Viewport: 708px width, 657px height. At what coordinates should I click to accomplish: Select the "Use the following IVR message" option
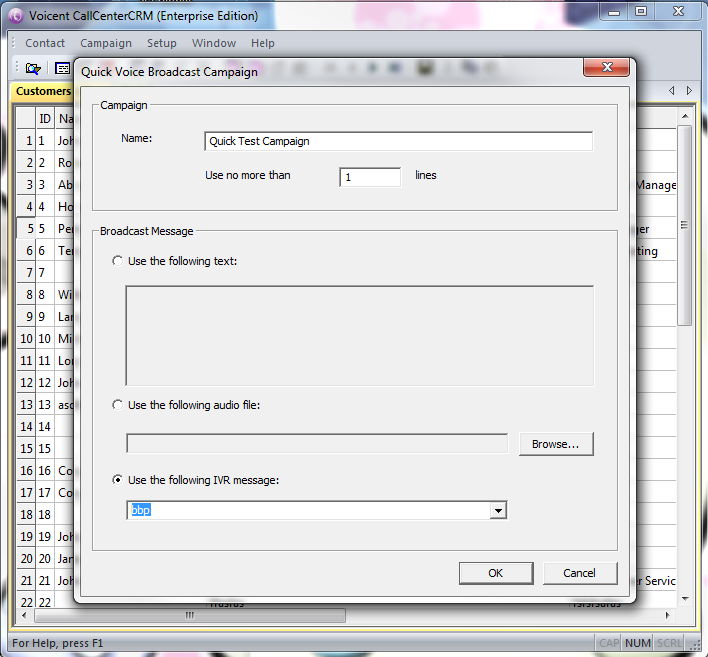[119, 480]
